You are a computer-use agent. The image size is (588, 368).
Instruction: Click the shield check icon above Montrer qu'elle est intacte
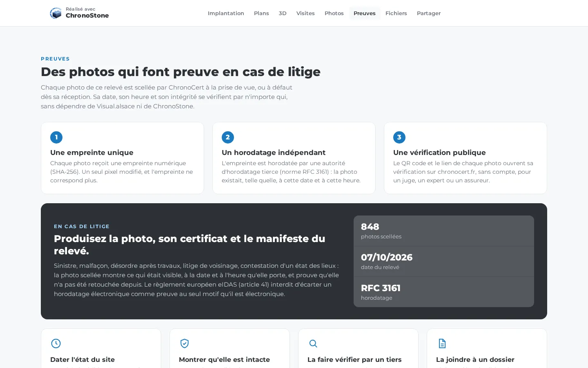coord(185,343)
